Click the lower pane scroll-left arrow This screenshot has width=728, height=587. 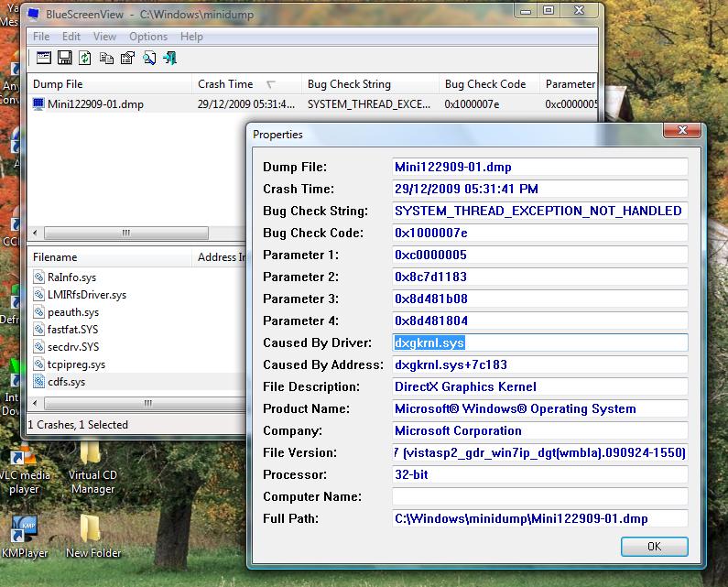click(x=36, y=403)
